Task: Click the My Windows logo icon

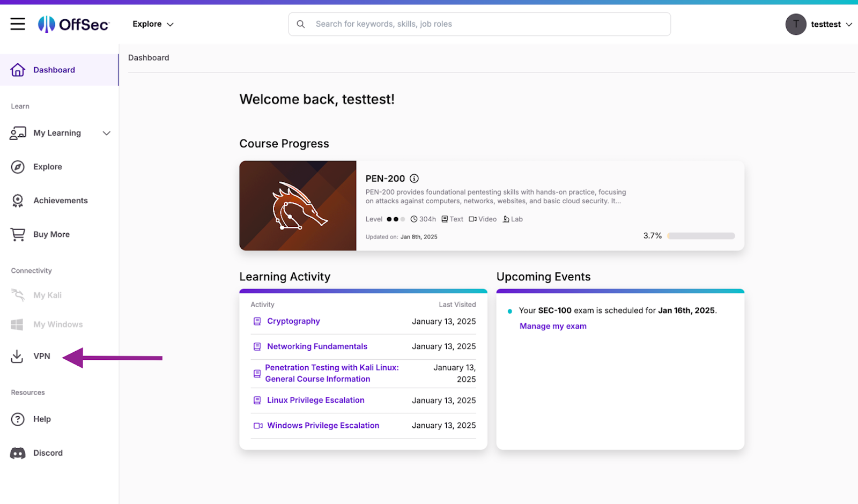Action: [17, 324]
